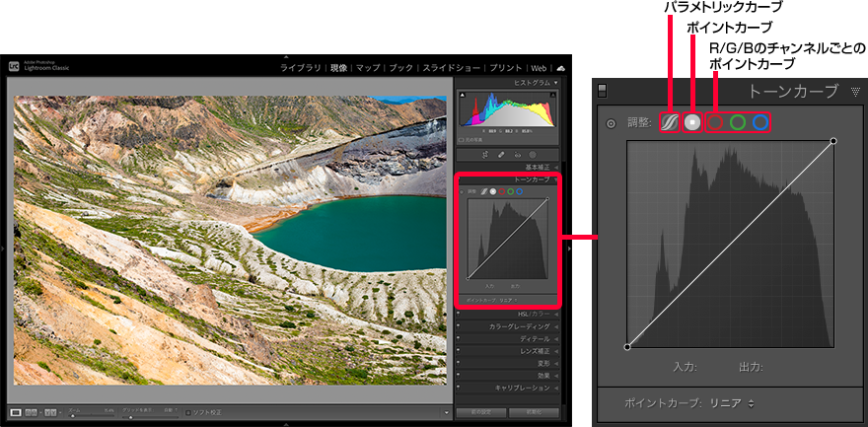Choose the green channel curve
The image size is (868, 427).
(x=738, y=122)
